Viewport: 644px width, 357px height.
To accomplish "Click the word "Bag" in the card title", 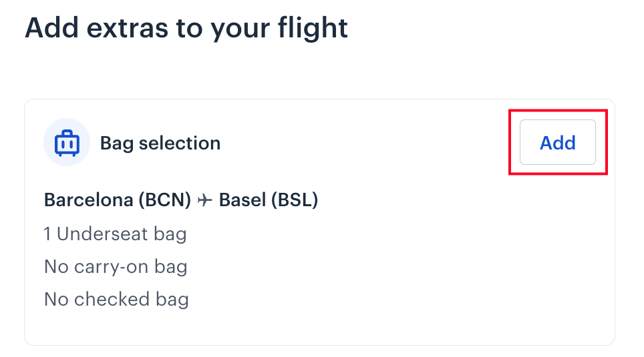I will 114,143.
